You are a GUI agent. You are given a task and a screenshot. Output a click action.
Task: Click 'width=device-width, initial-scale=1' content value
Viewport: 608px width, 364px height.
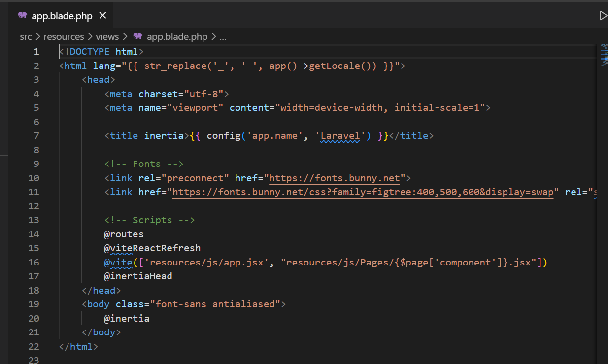pyautogui.click(x=380, y=108)
